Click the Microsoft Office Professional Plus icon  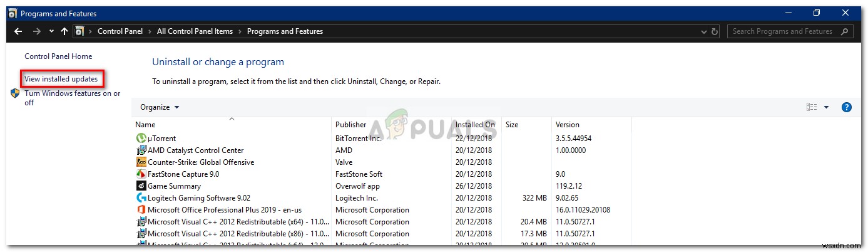(x=141, y=210)
